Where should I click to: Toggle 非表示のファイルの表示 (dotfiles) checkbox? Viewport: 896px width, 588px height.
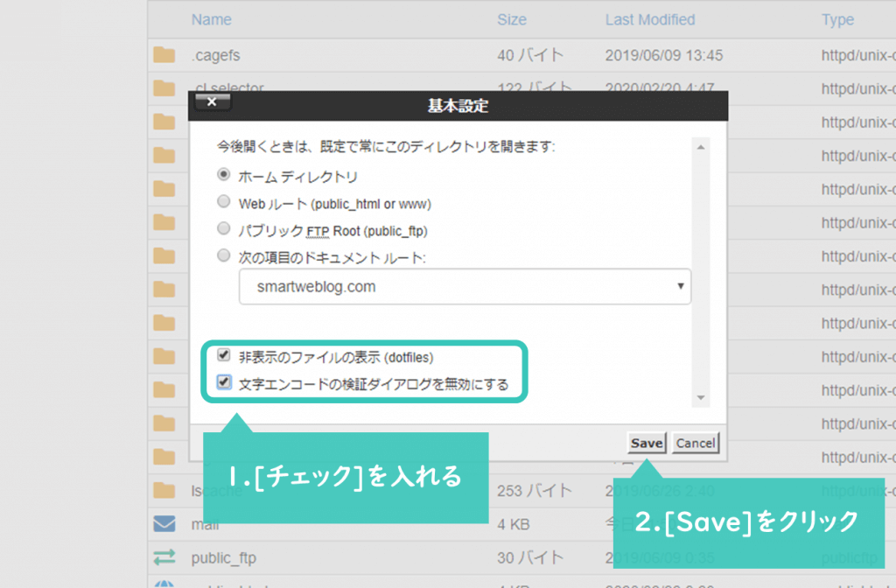[x=223, y=355]
